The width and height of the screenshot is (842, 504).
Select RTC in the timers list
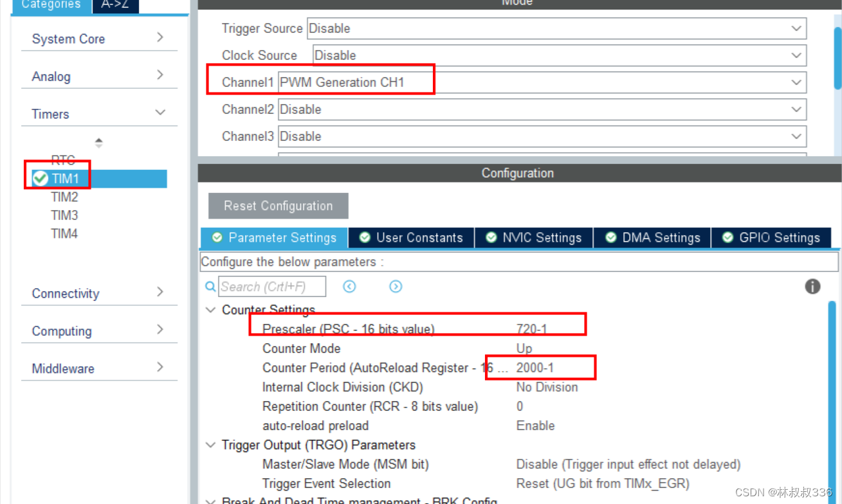(x=63, y=160)
